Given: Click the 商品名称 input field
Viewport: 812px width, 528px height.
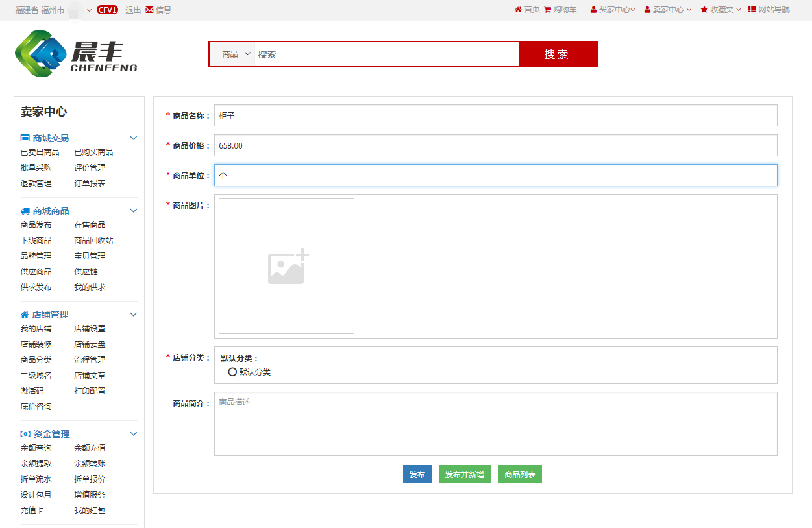Looking at the screenshot, I should click(496, 115).
